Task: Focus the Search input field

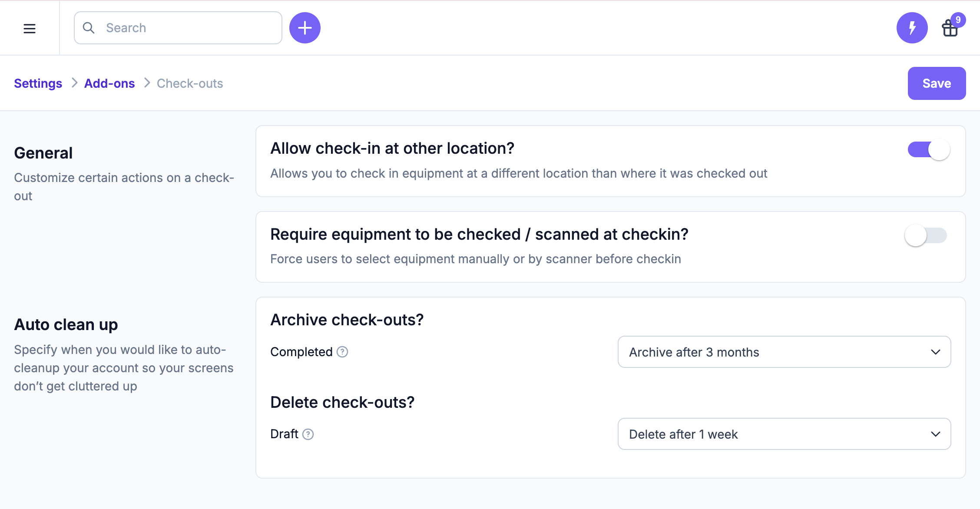Action: point(178,28)
